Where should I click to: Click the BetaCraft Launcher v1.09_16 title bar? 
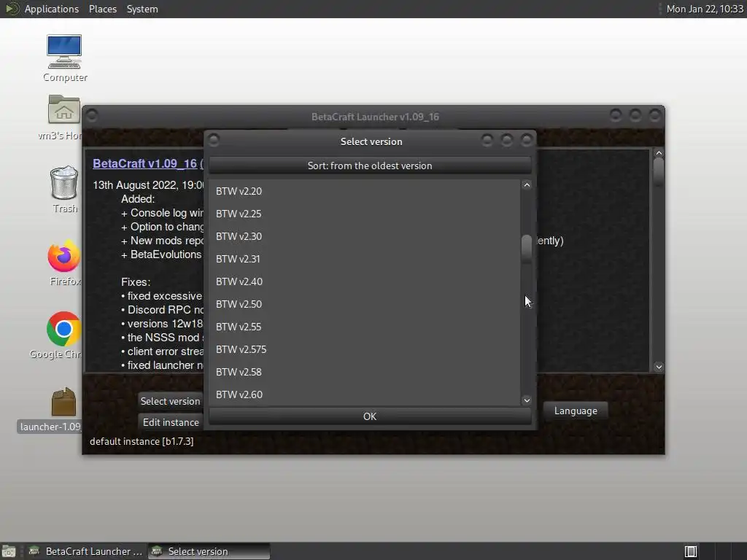pos(375,117)
